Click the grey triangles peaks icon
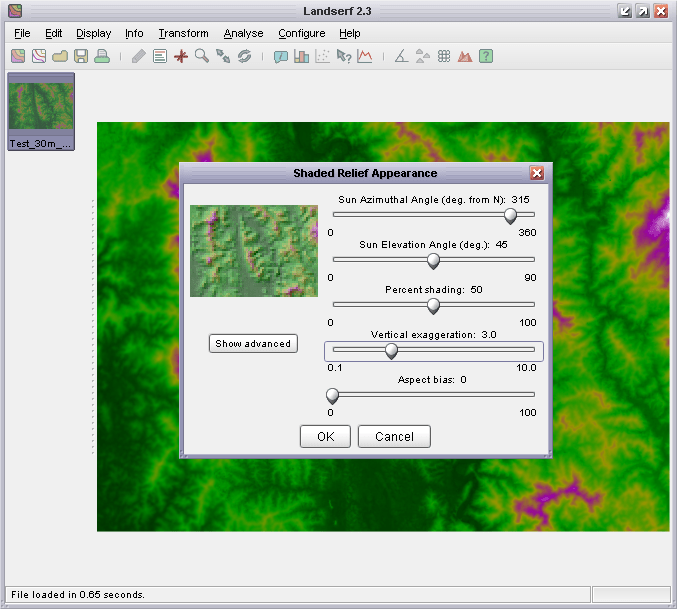This screenshot has height=609, width=677. point(423,56)
